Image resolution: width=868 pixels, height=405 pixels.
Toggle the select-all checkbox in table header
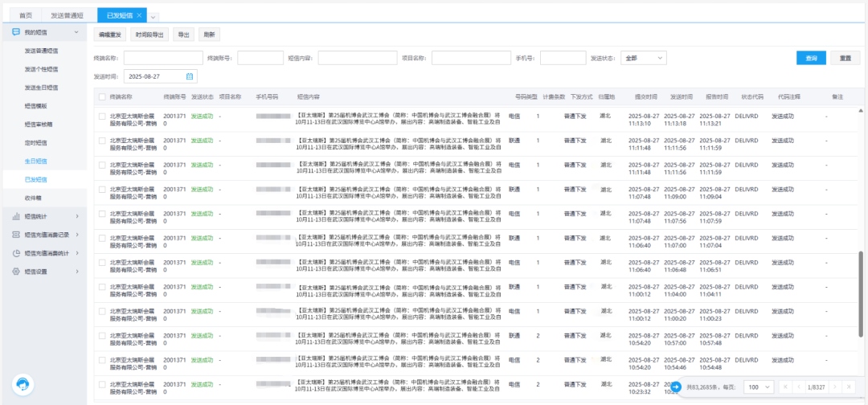coord(102,96)
